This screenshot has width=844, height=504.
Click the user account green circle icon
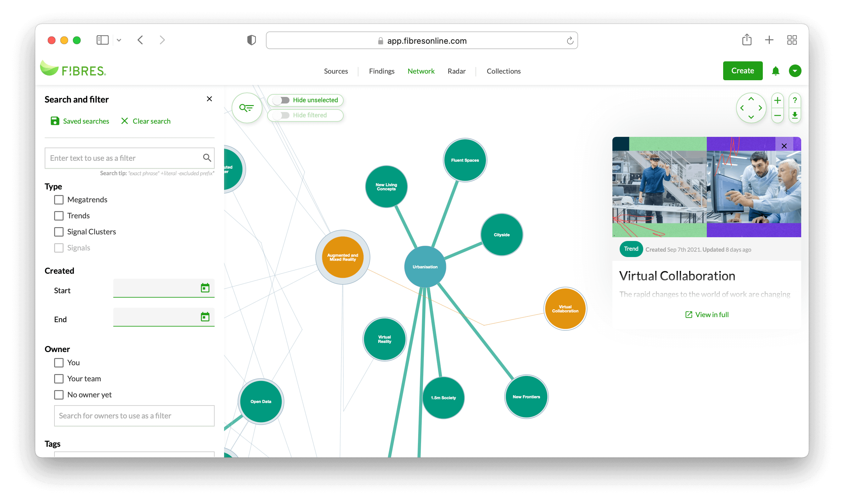coord(796,70)
